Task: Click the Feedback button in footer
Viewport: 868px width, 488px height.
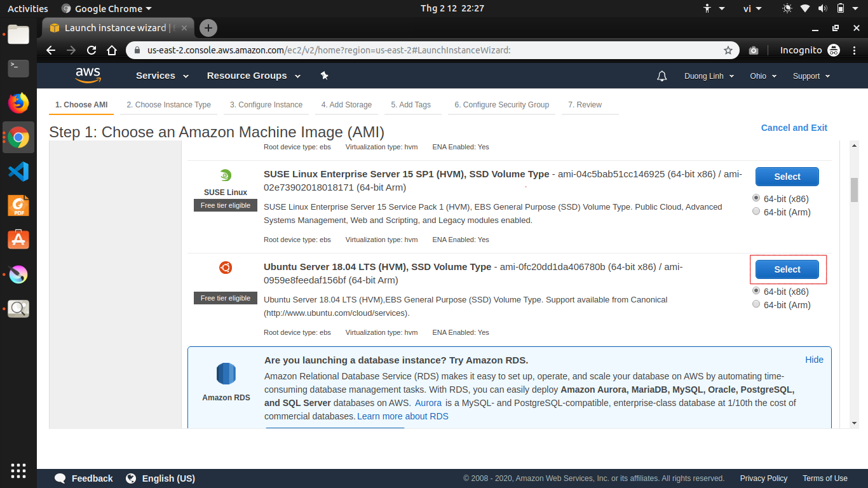Action: tap(83, 478)
